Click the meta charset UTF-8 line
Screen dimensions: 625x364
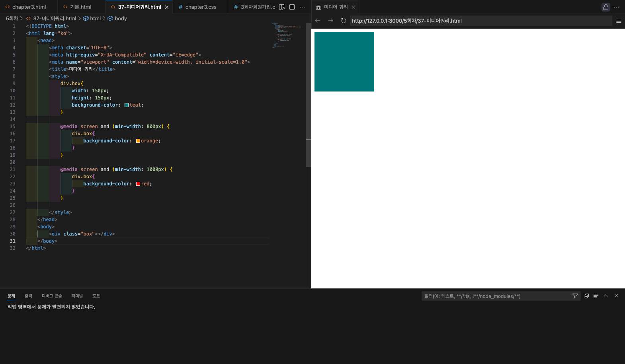[80, 48]
